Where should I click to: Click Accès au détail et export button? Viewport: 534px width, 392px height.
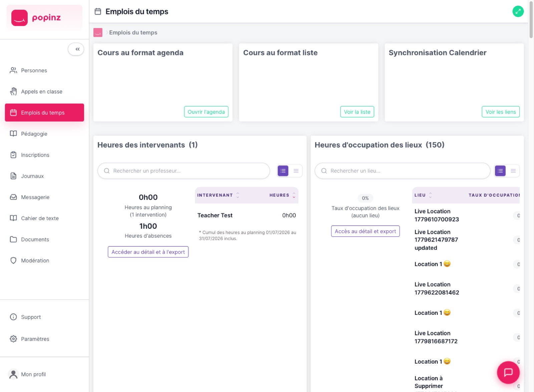[x=365, y=231]
